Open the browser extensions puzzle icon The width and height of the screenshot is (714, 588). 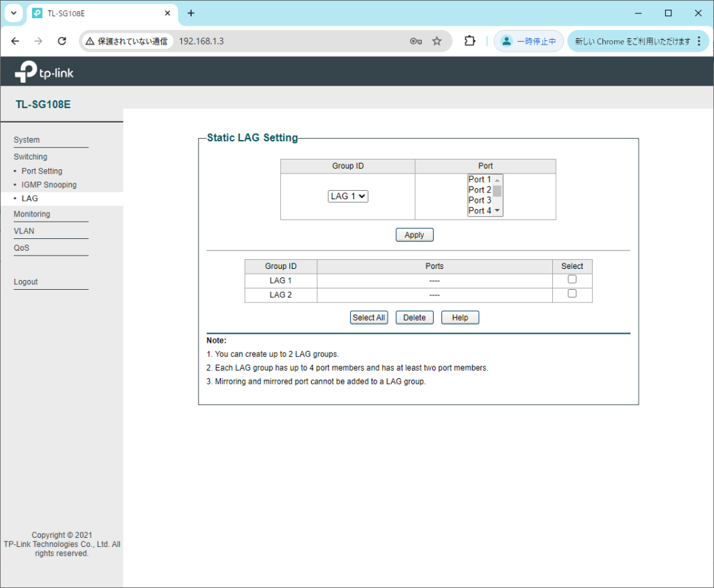pos(470,41)
